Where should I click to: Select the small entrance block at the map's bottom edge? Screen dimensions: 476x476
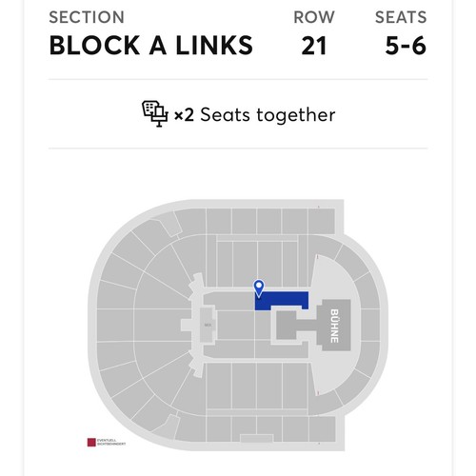(x=256, y=439)
